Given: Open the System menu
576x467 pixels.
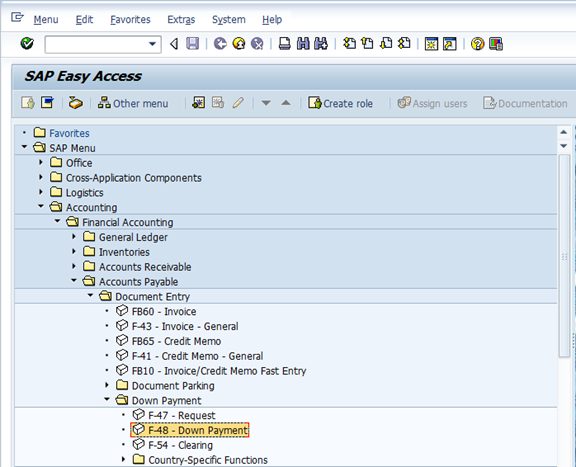Looking at the screenshot, I should pyautogui.click(x=228, y=19).
